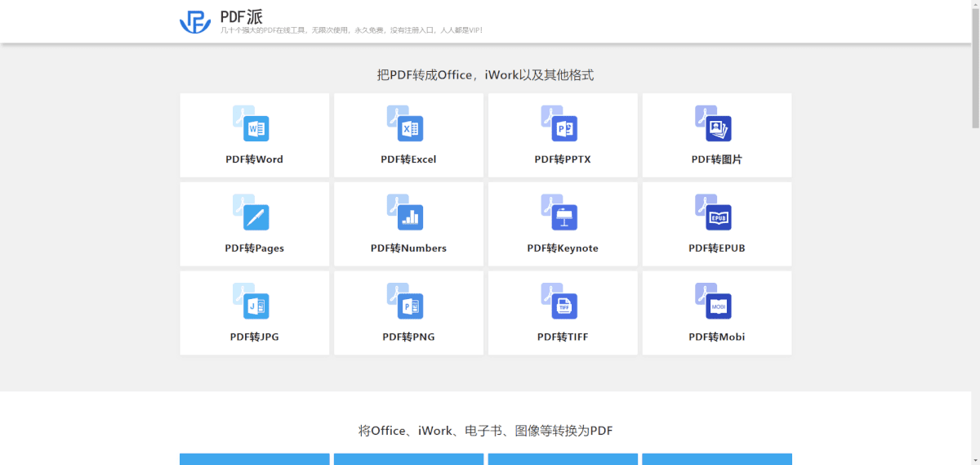Screen dimensions: 980x465
Task: Click the PDF转PNG icon
Action: (406, 302)
